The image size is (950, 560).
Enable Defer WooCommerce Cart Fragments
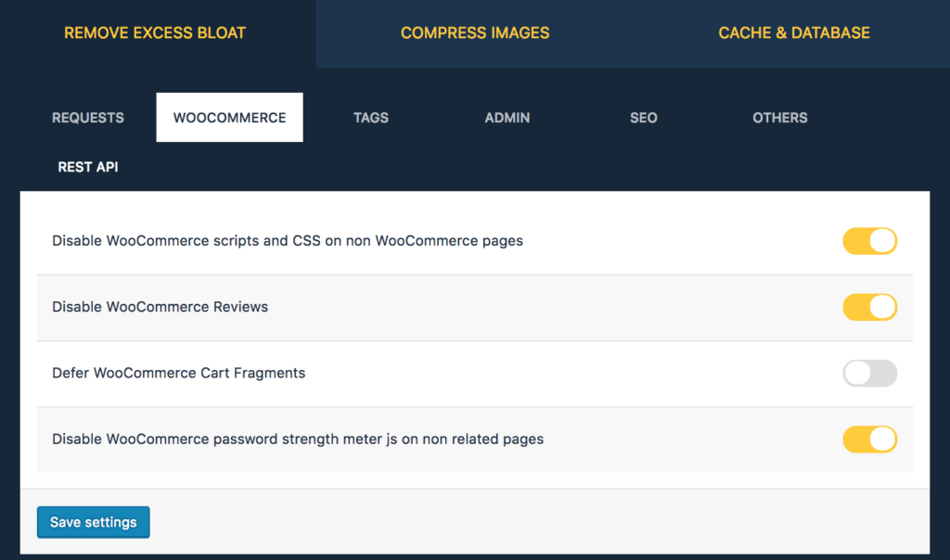coord(869,373)
